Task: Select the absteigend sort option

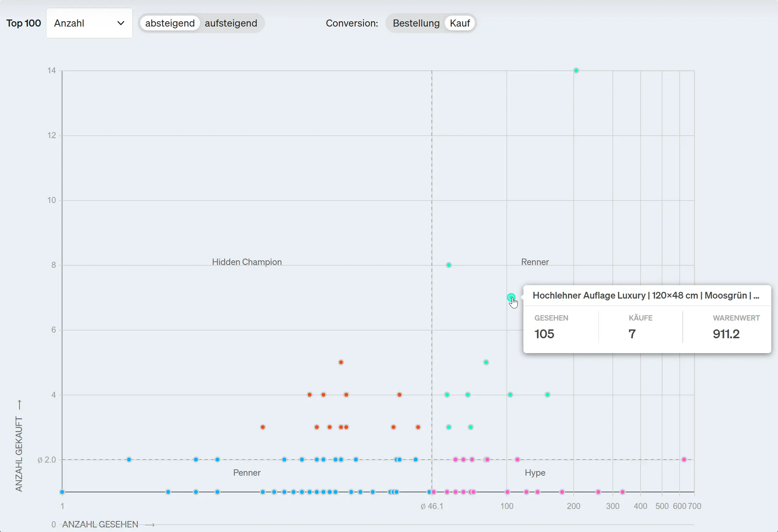Action: (170, 23)
